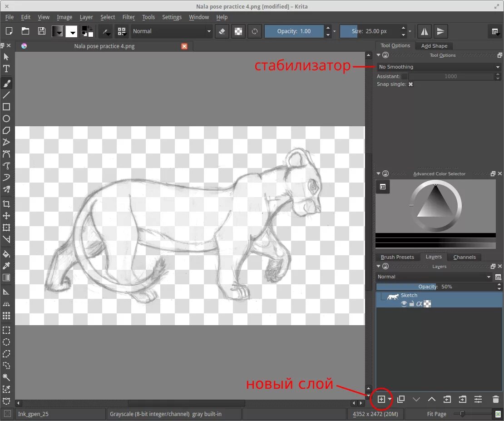Viewport: 504px width, 421px height.
Task: Open the File menu
Action: coord(10,17)
